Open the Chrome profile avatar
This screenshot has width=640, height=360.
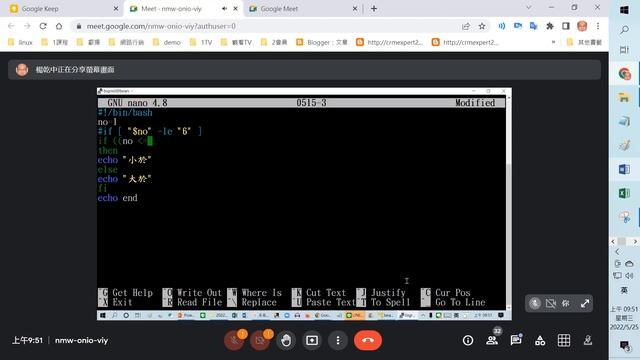coord(582,26)
